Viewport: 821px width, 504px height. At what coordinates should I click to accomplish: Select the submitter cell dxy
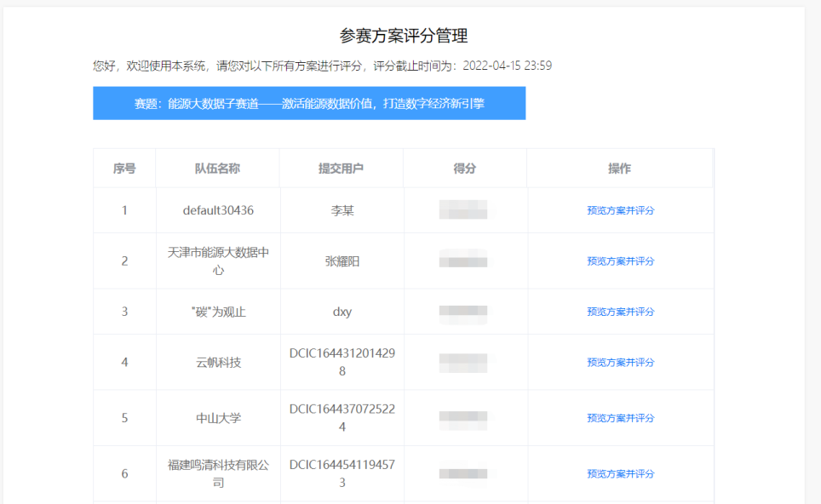[x=342, y=312]
